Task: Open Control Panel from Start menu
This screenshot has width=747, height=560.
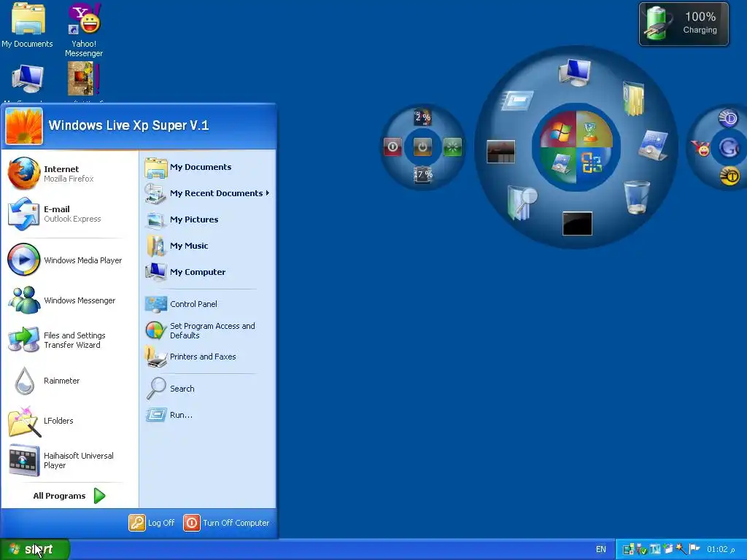Action: click(x=208, y=304)
